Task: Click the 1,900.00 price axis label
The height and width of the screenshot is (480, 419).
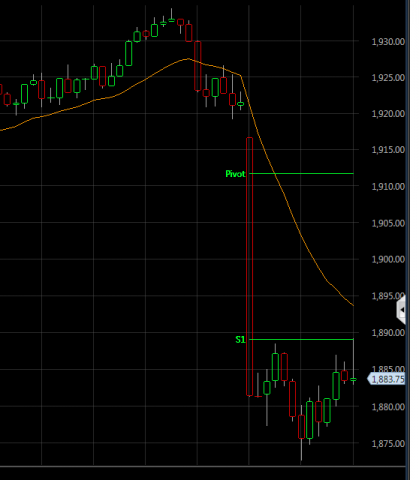Action: 388,259
